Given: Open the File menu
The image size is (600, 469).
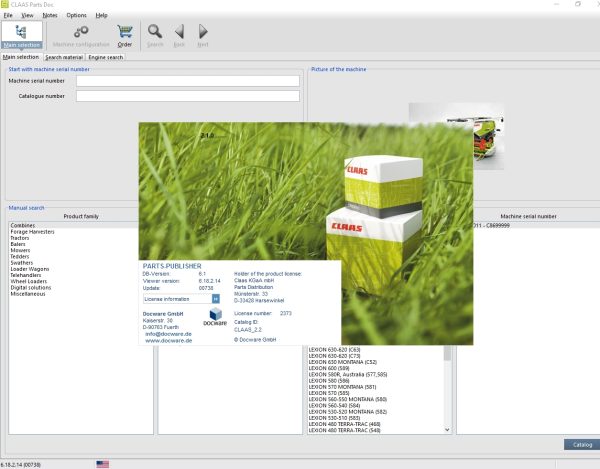Looking at the screenshot, I should 8,16.
